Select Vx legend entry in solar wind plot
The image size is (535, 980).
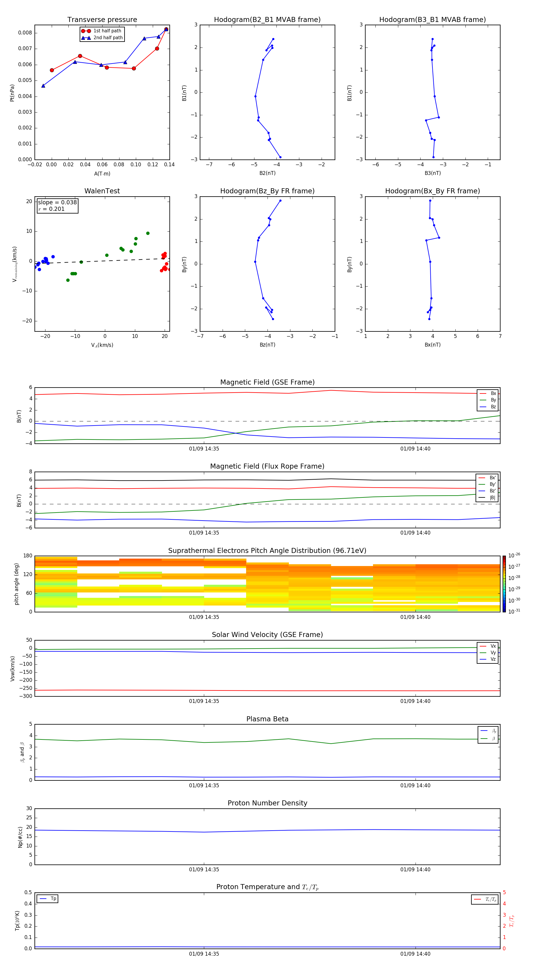pyautogui.click(x=488, y=646)
